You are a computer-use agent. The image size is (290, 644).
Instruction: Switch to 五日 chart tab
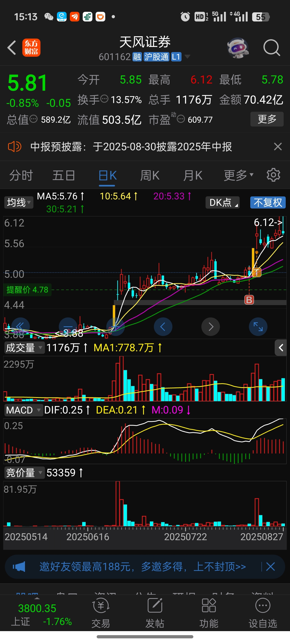64,175
